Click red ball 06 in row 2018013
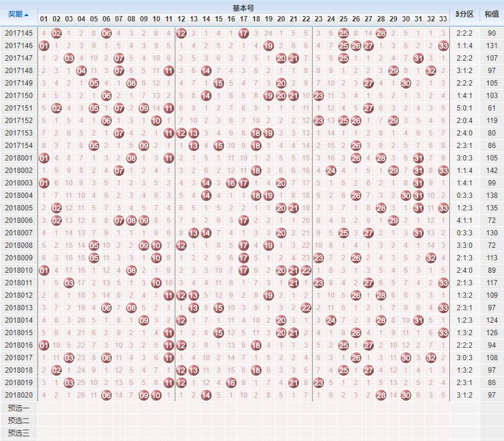The width and height of the screenshot is (504, 441). pos(106,308)
